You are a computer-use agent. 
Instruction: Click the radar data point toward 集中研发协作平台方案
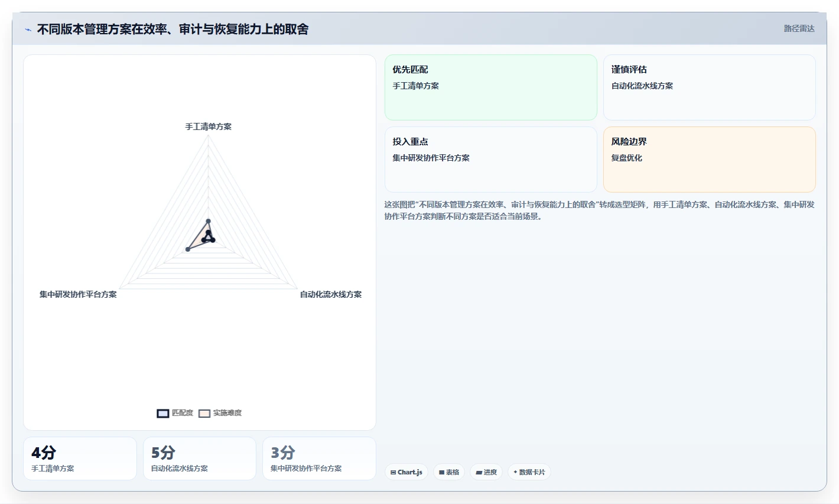188,249
